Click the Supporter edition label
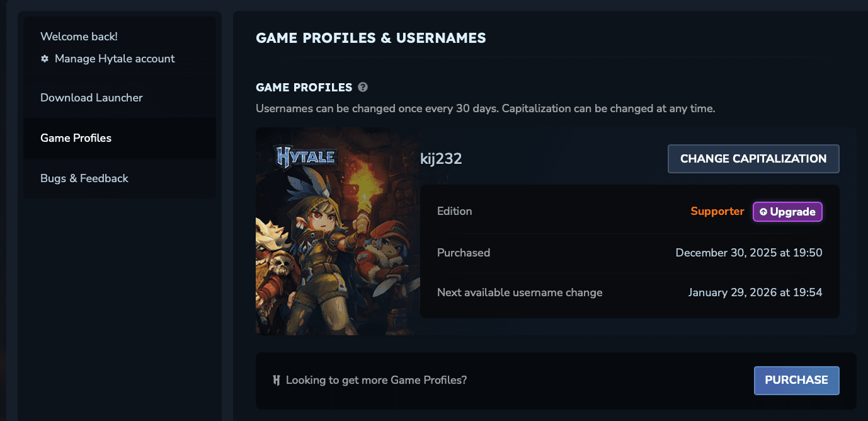The height and width of the screenshot is (421, 868). click(x=717, y=211)
